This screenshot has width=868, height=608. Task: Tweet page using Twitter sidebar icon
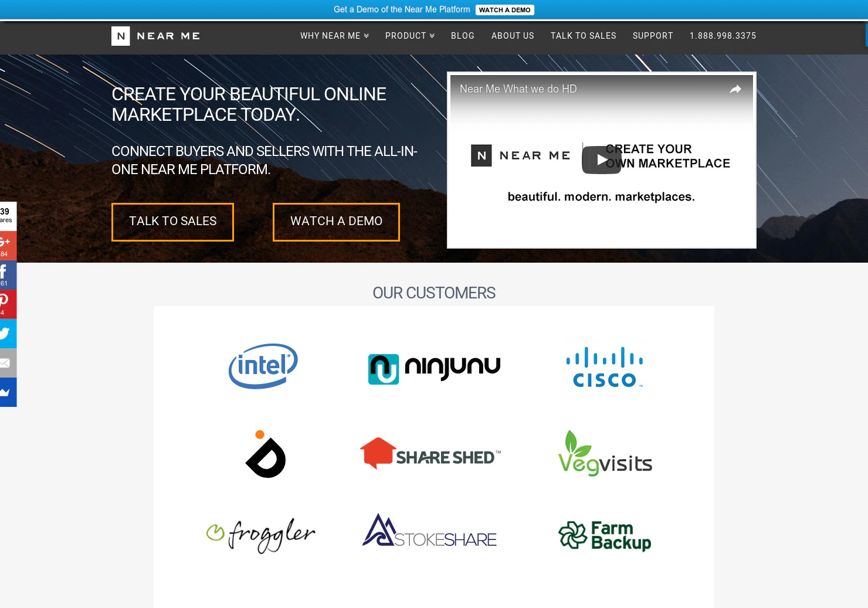click(8, 334)
